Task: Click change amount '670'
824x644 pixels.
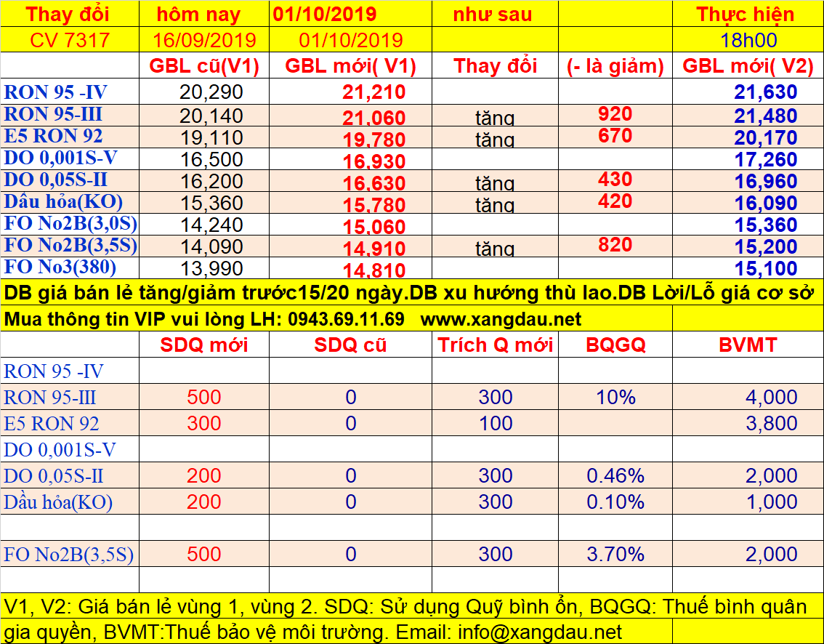Action: pos(615,136)
